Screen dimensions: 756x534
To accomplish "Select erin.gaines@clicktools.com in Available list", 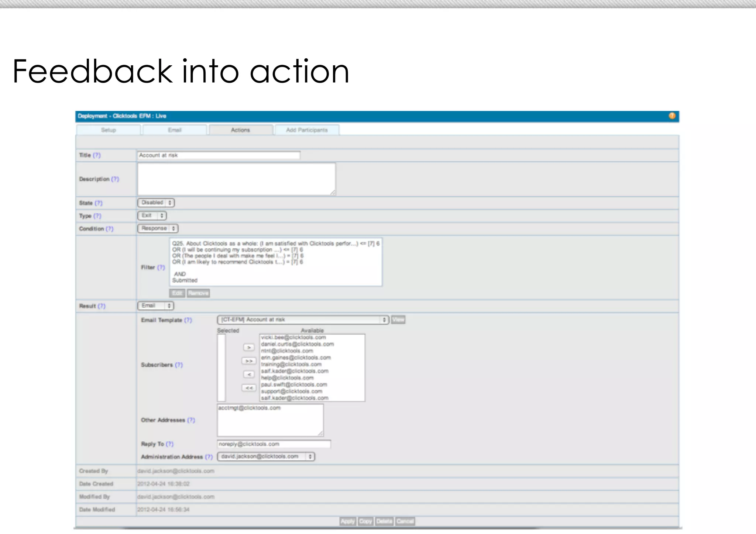I will click(x=296, y=358).
